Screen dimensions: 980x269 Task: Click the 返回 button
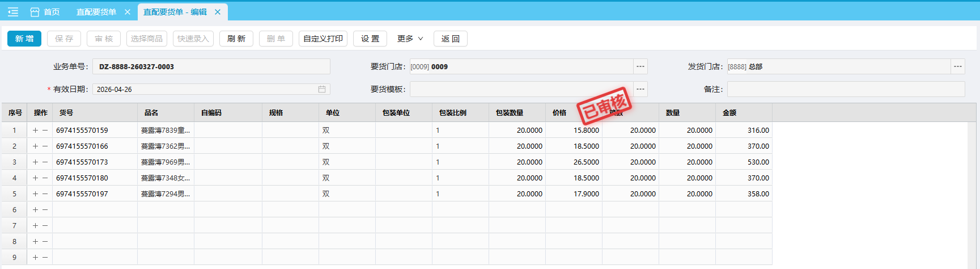[451, 39]
